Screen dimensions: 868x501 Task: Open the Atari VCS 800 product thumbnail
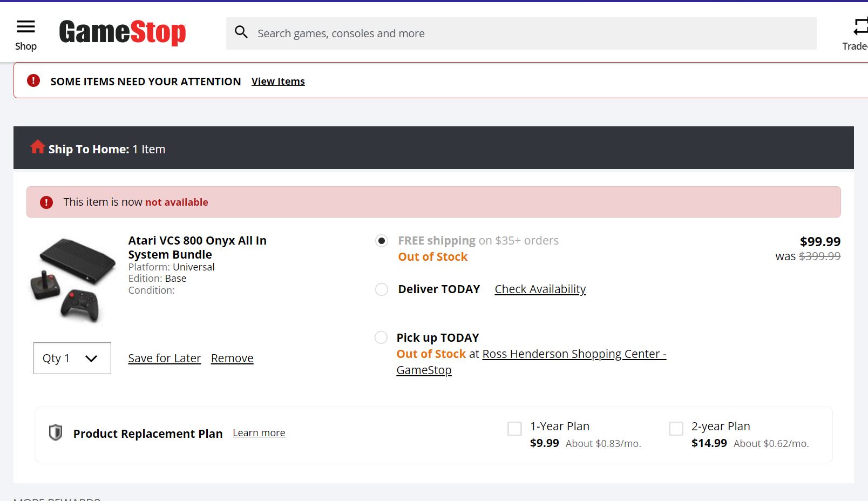(x=72, y=279)
